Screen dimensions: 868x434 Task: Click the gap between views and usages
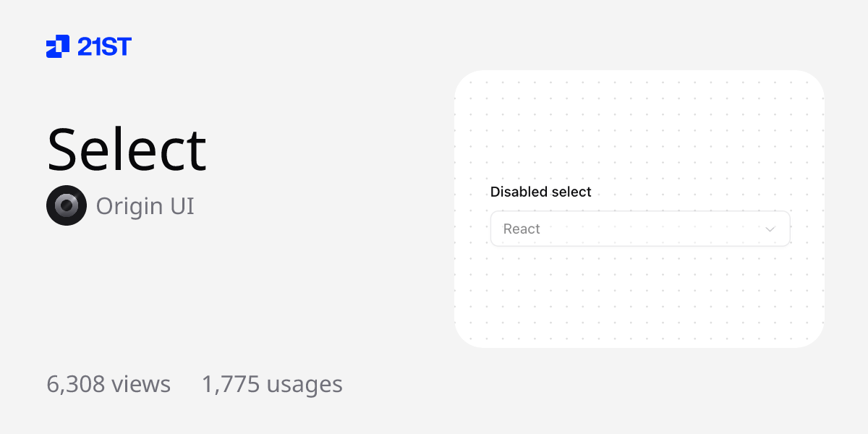[x=186, y=384]
